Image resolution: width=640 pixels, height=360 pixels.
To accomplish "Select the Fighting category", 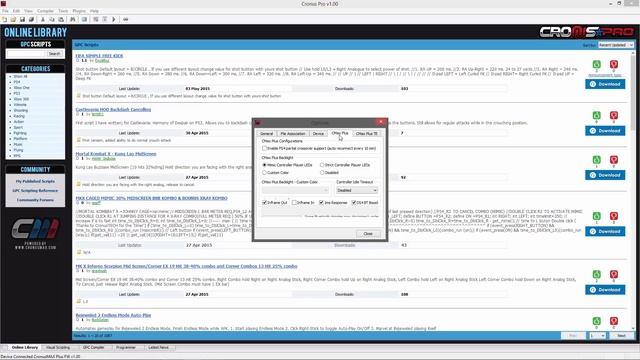I will [20, 133].
